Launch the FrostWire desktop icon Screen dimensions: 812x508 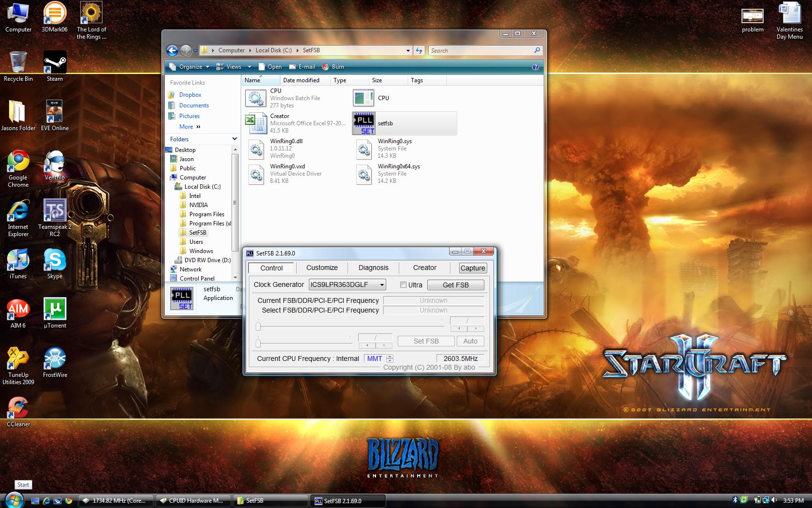tap(55, 362)
